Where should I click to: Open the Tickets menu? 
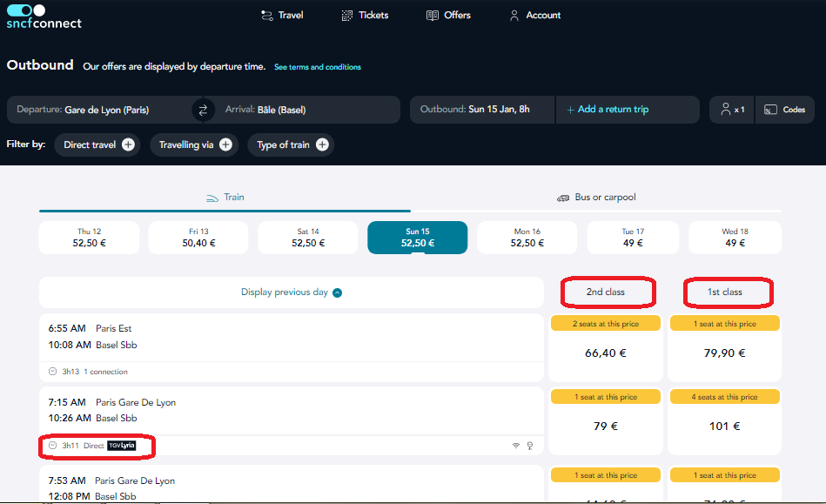(365, 16)
